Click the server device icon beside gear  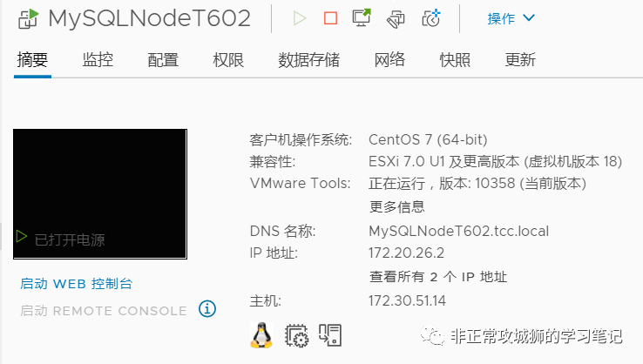coord(330,335)
